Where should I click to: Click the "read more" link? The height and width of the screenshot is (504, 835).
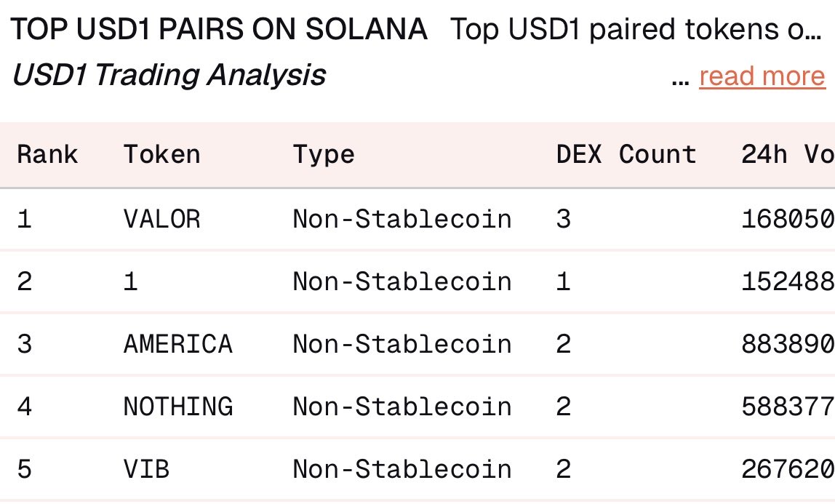(762, 76)
